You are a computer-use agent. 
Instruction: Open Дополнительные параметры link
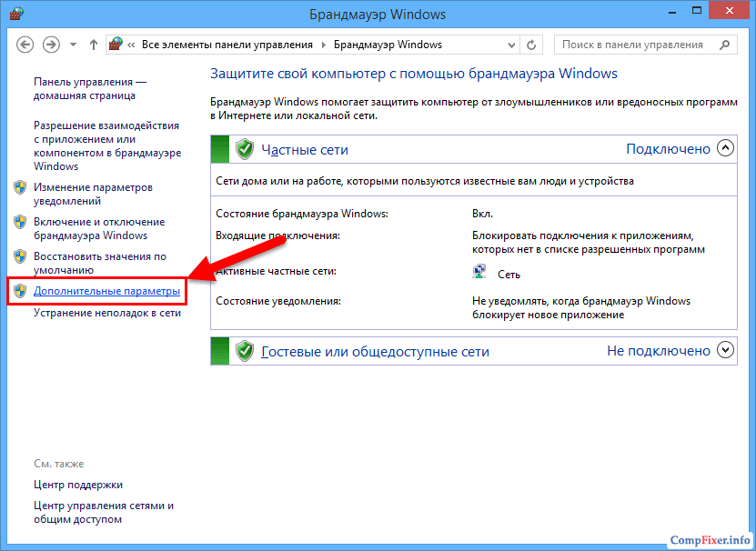(x=106, y=291)
